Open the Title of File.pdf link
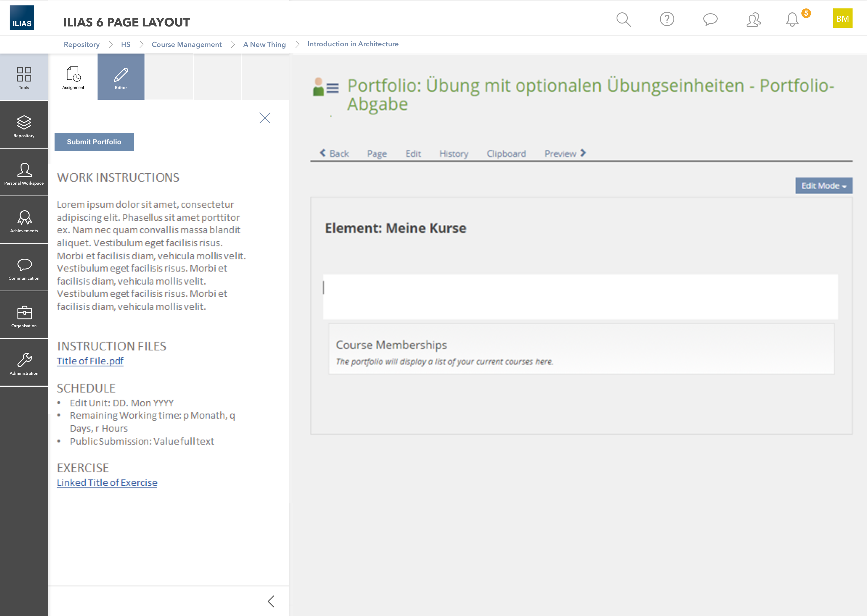 [90, 361]
